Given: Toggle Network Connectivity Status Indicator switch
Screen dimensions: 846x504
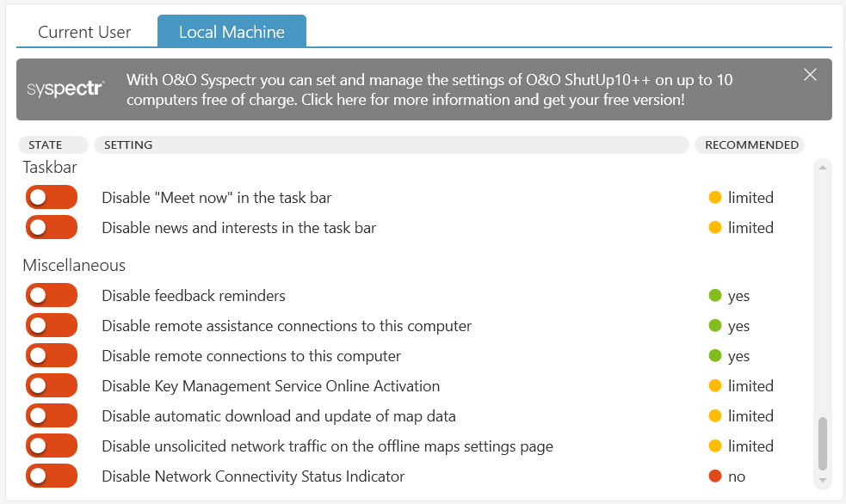Looking at the screenshot, I should (x=52, y=476).
